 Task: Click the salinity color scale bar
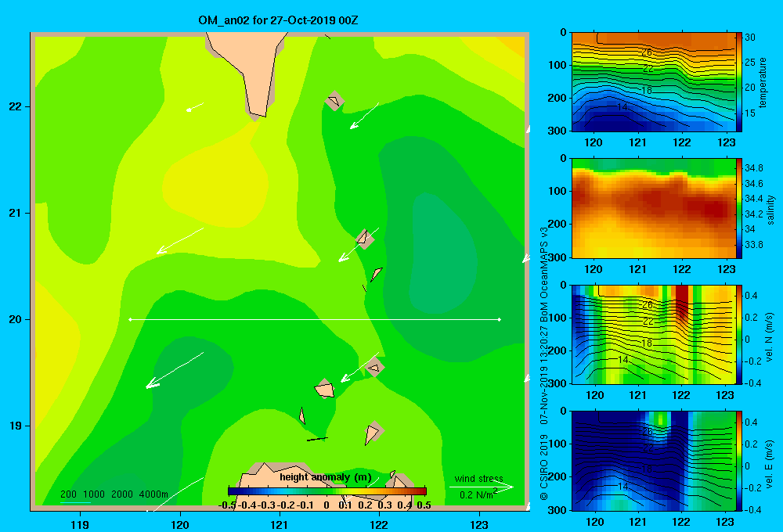739,208
